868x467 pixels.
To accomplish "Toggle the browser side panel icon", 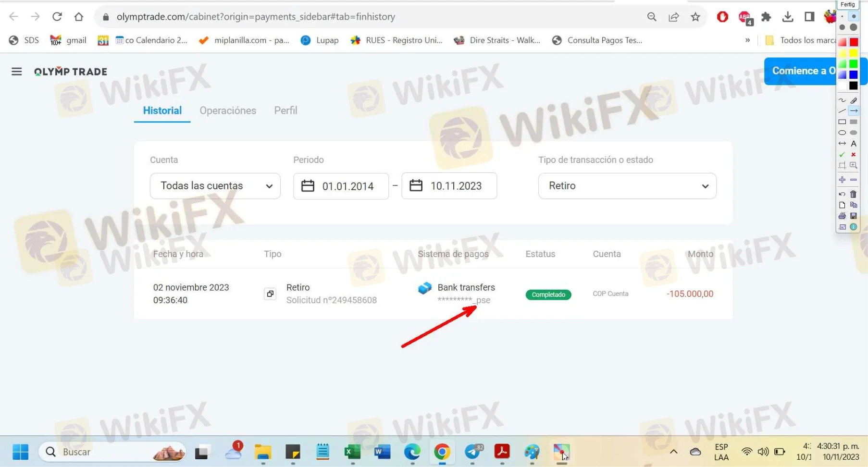I will (809, 17).
